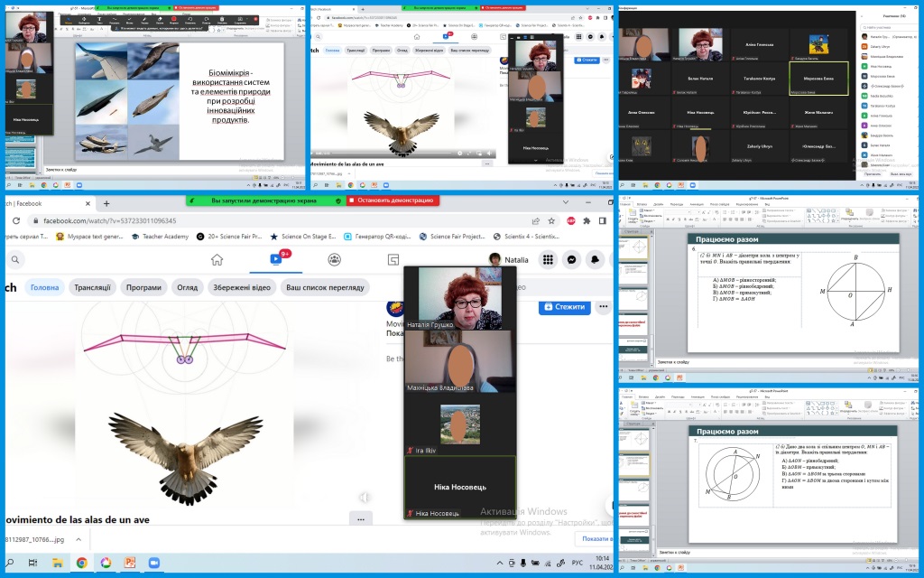The width and height of the screenshot is (924, 578).
Task: Open the Watch video icon with 9+ badge in large window
Action: pyautogui.click(x=276, y=259)
